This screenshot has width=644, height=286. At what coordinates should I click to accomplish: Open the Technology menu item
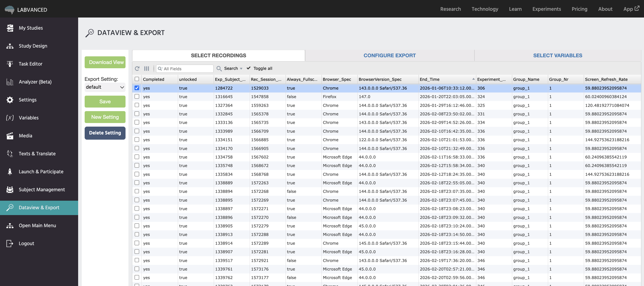[x=485, y=9]
